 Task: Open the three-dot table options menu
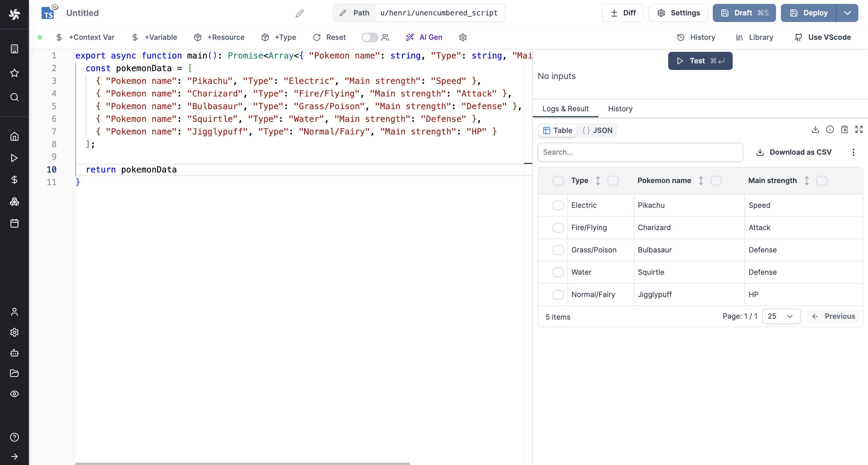853,152
